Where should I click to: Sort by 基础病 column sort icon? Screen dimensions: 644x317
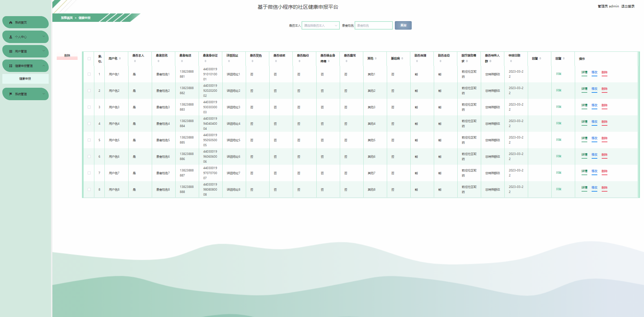pyautogui.click(x=402, y=58)
